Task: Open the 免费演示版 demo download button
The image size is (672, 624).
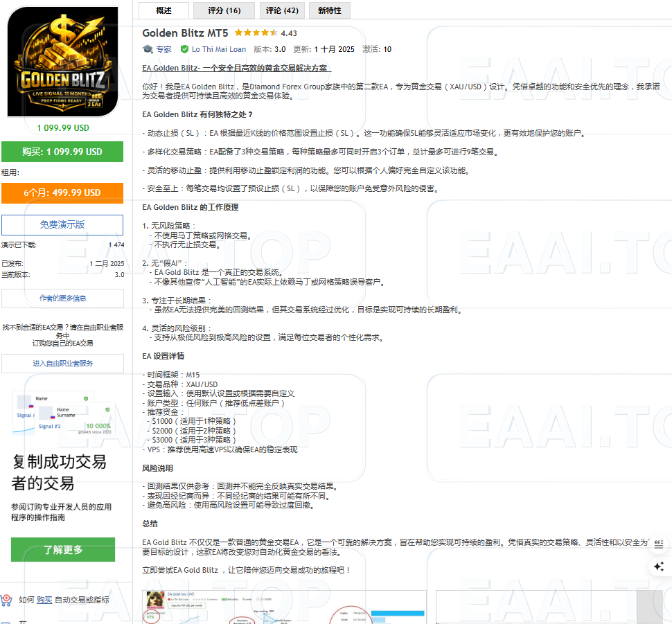Action: [x=62, y=225]
